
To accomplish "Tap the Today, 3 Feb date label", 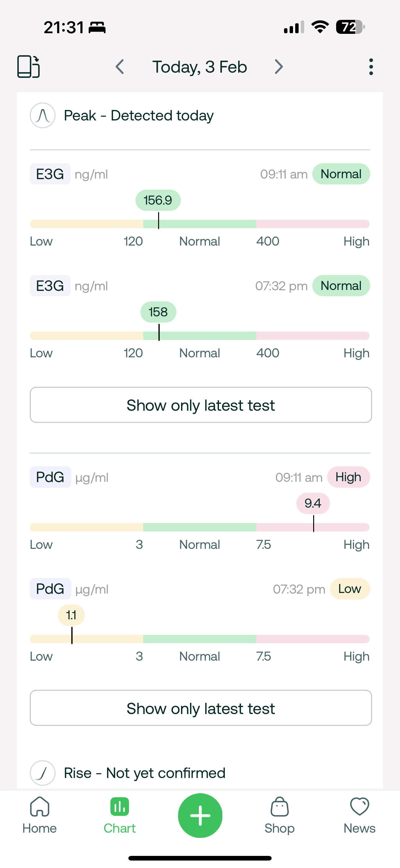I will pyautogui.click(x=200, y=67).
